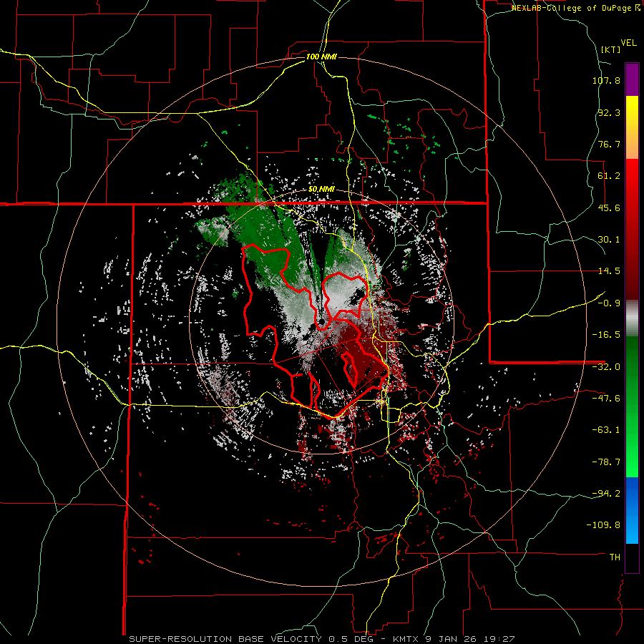
Task: Click the bright green segment of color bar
Action: 632,406
